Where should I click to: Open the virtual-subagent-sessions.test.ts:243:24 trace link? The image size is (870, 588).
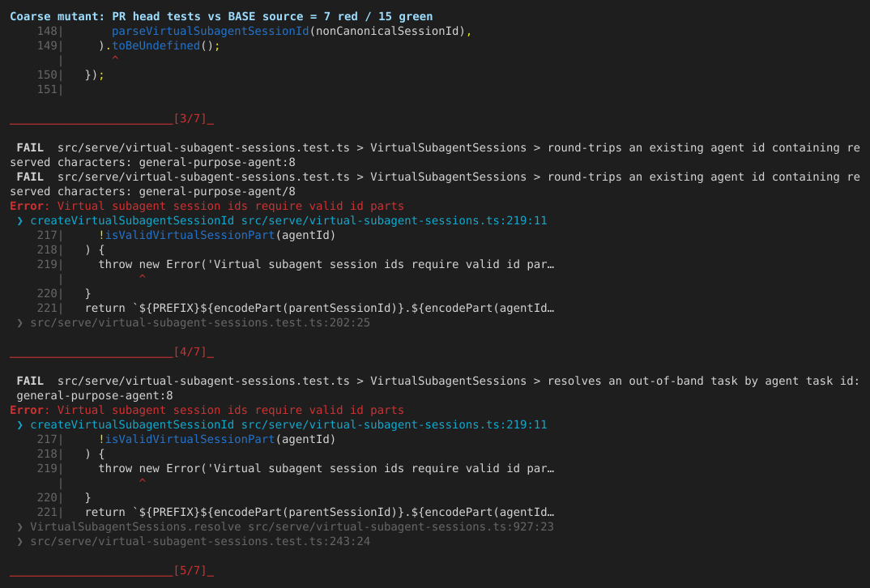(x=200, y=541)
